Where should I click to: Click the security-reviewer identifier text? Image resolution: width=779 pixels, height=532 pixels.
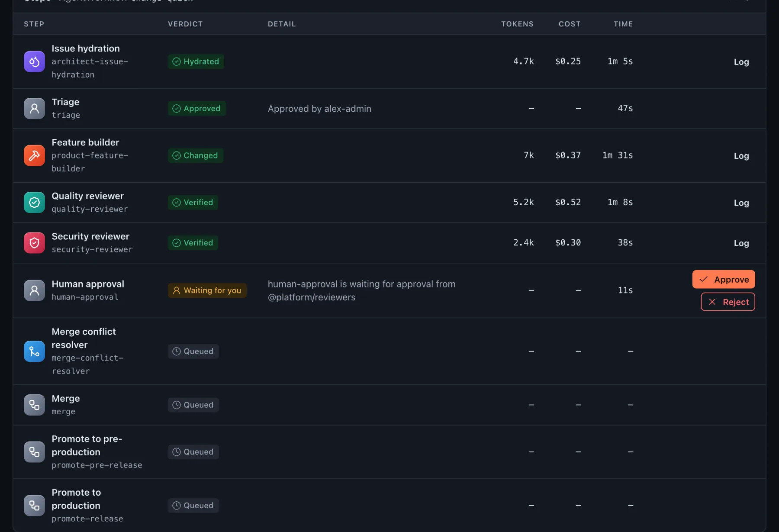(x=92, y=249)
